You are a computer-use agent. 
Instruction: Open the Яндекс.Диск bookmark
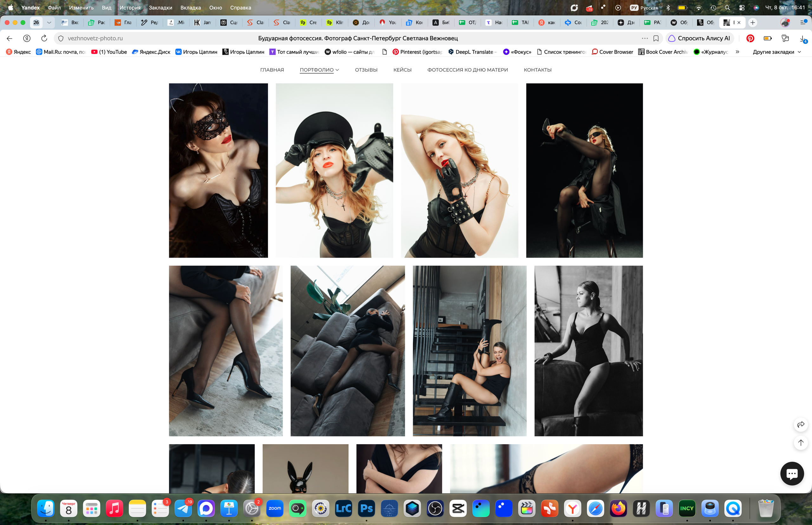(x=151, y=52)
